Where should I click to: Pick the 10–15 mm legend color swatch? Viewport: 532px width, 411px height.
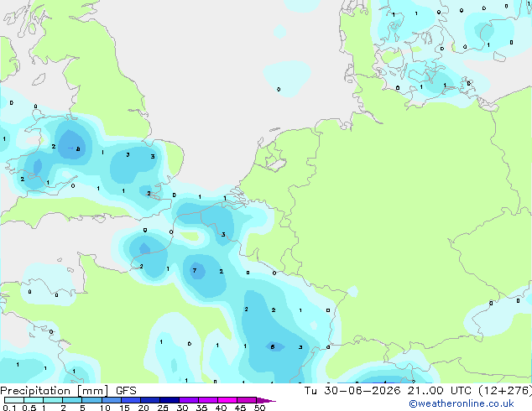tap(112, 400)
